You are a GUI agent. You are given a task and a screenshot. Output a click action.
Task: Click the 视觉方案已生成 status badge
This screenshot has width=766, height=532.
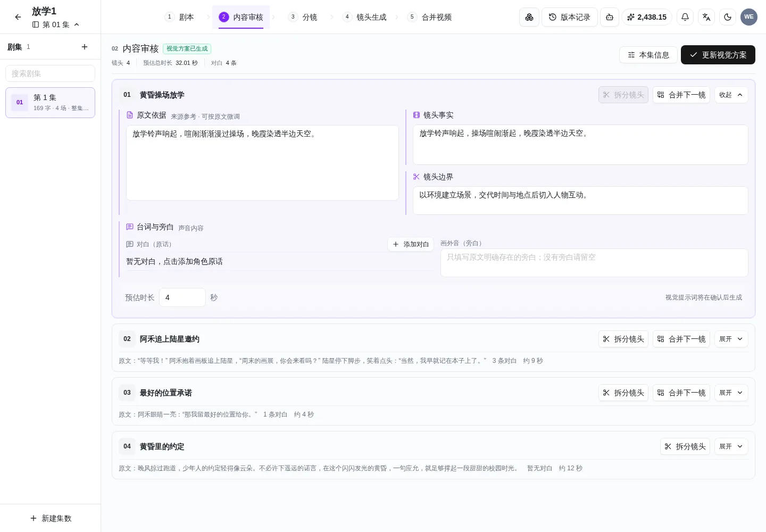click(x=187, y=48)
